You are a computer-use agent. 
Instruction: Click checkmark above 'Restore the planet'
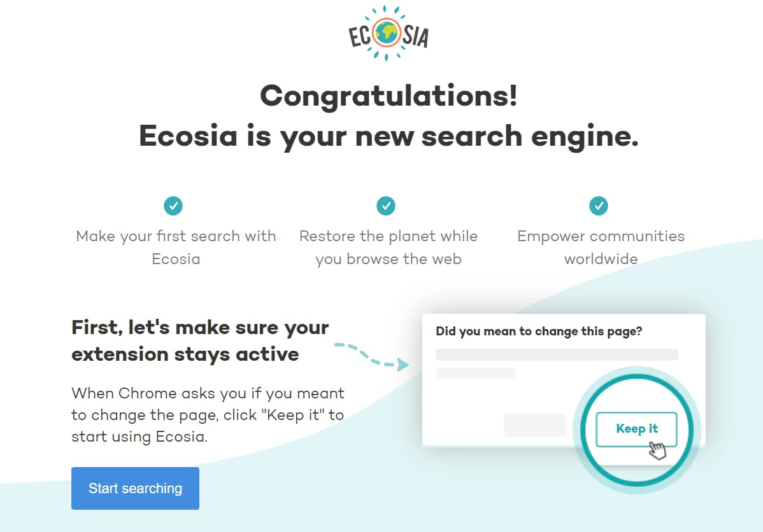click(x=386, y=206)
